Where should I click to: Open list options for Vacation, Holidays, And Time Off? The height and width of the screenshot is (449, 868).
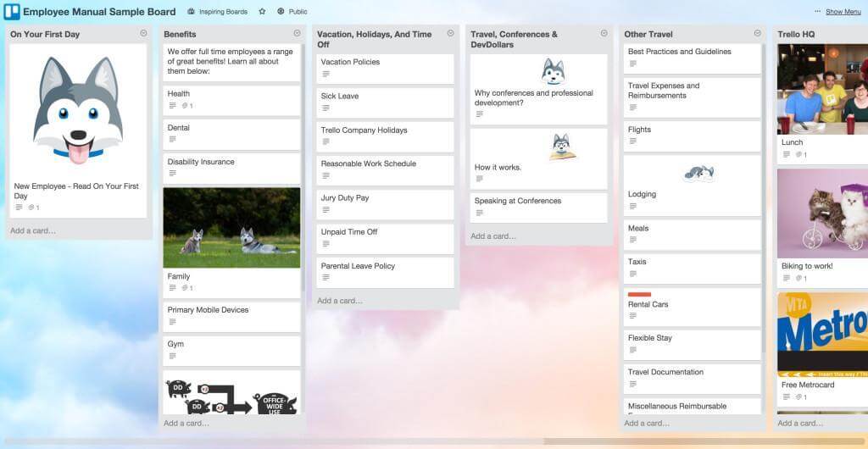450,33
